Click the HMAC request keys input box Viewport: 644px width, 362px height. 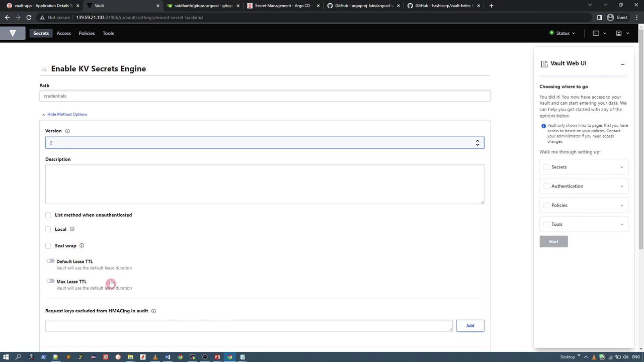(x=249, y=326)
